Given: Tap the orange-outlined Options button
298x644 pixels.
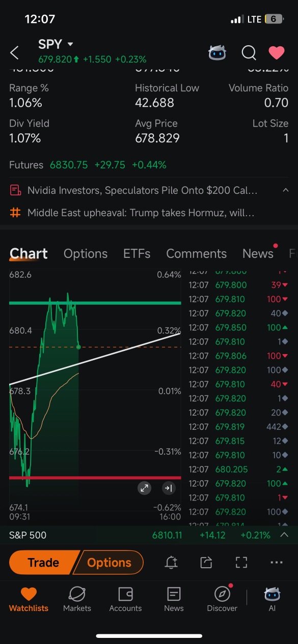Looking at the screenshot, I should pyautogui.click(x=109, y=563).
